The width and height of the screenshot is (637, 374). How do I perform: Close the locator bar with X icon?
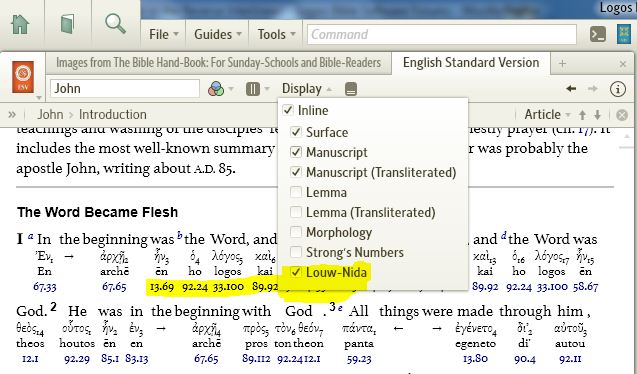coord(622,115)
